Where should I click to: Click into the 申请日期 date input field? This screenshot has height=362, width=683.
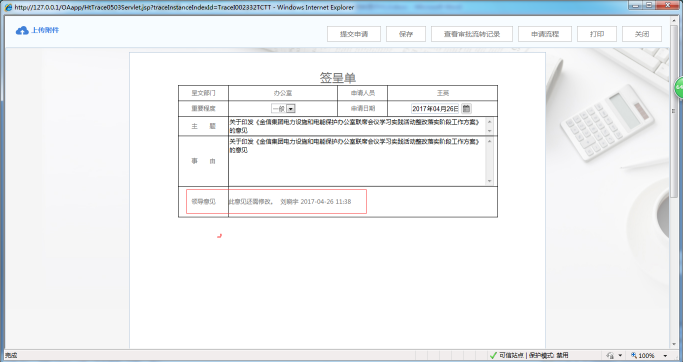[435, 108]
